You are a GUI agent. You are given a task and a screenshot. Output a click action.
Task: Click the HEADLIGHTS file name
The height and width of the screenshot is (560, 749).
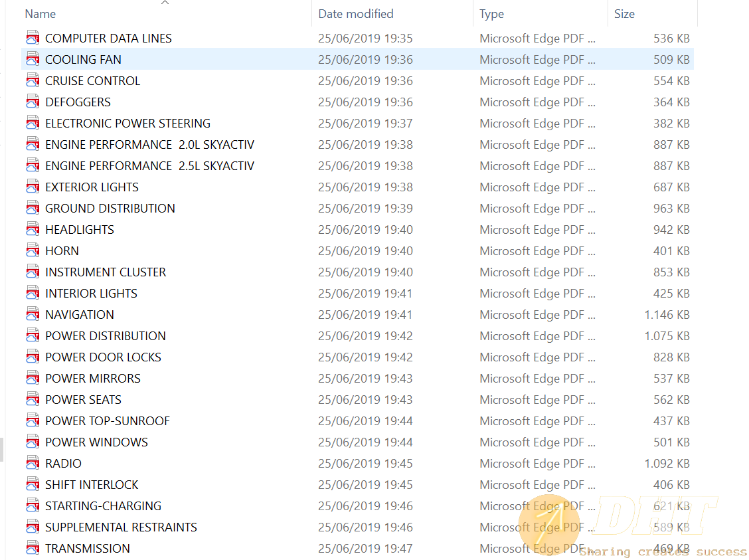pos(80,229)
